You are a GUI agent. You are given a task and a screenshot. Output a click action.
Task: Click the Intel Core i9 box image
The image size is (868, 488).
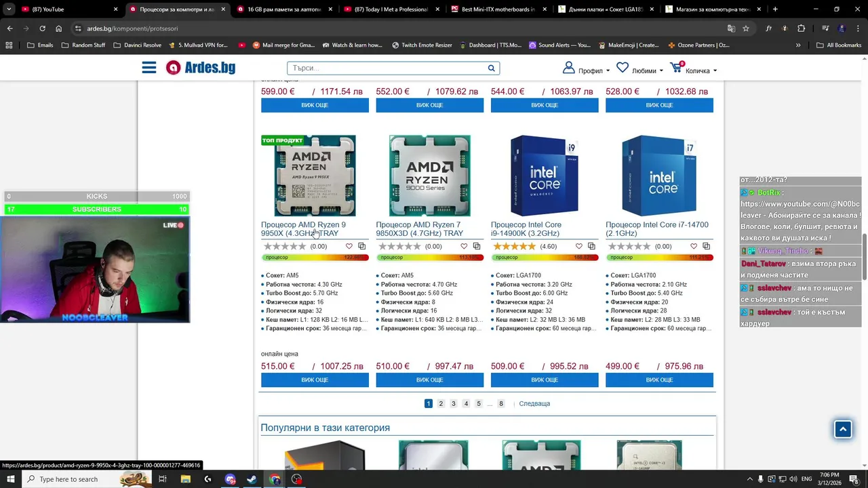[545, 176]
